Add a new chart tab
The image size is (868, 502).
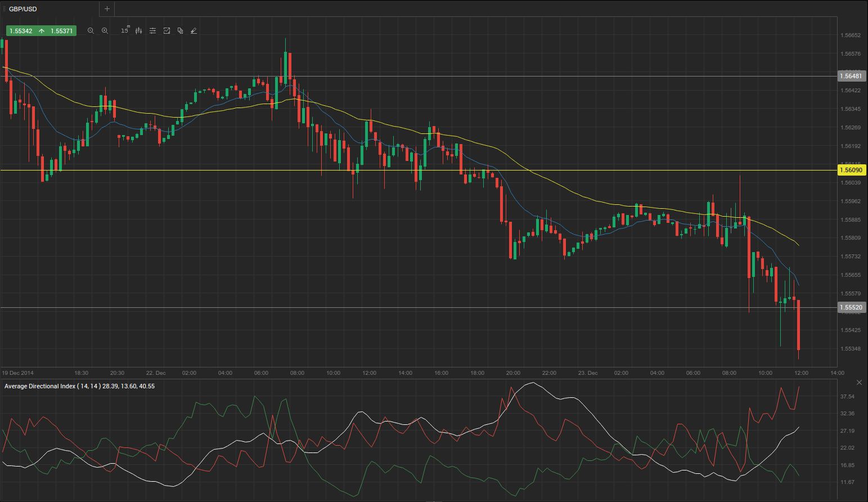[x=107, y=9]
